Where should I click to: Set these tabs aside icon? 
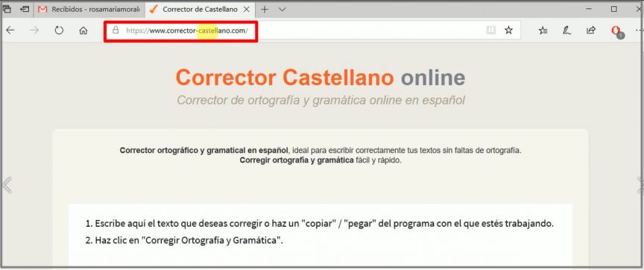pos(25,9)
